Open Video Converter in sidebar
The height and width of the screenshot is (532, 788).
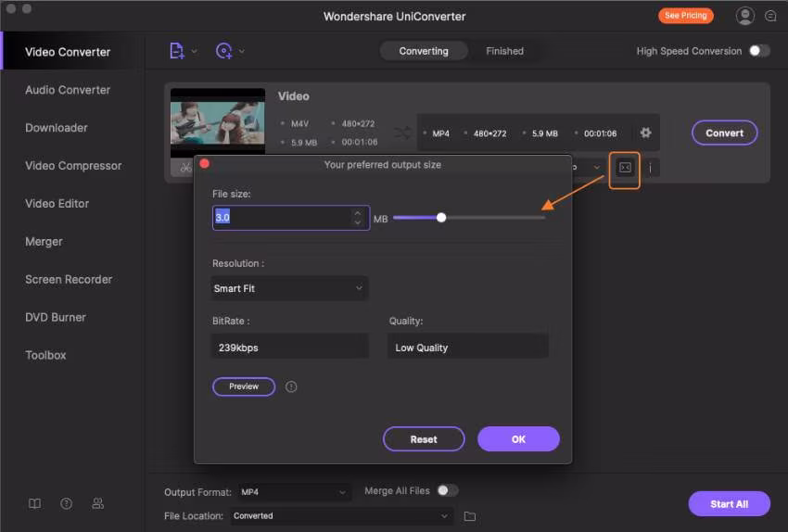(x=68, y=52)
